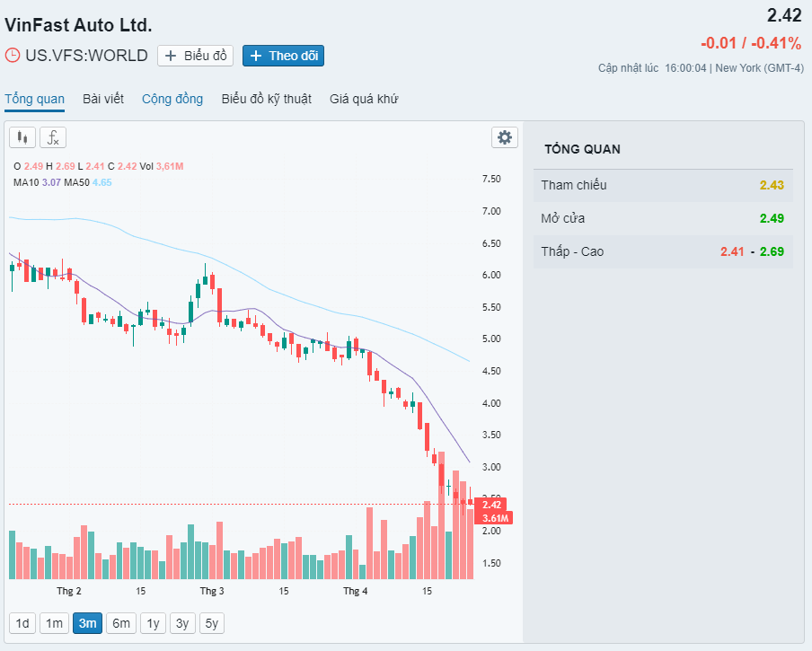Click the 5.00 price axis label
812x651 pixels.
point(491,339)
